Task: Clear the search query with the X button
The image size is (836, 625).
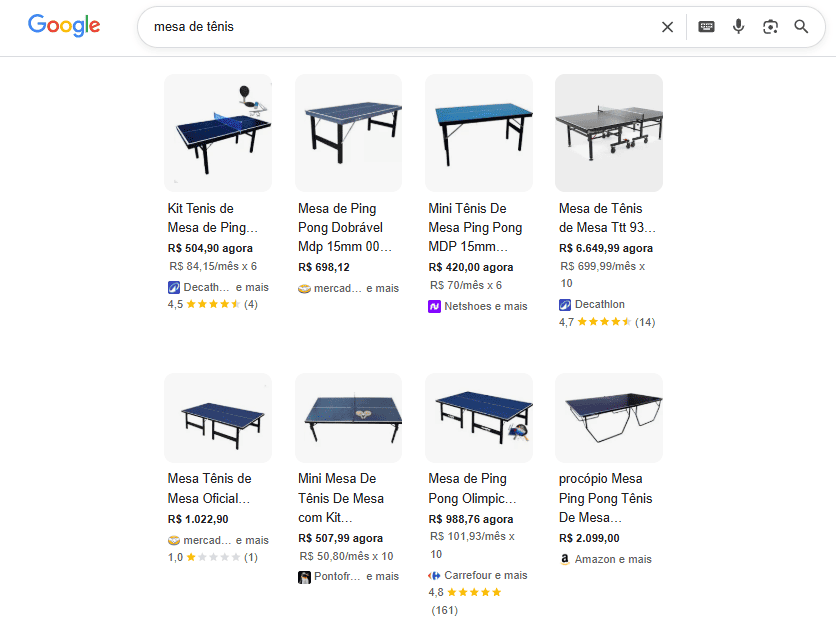Action: pos(667,26)
